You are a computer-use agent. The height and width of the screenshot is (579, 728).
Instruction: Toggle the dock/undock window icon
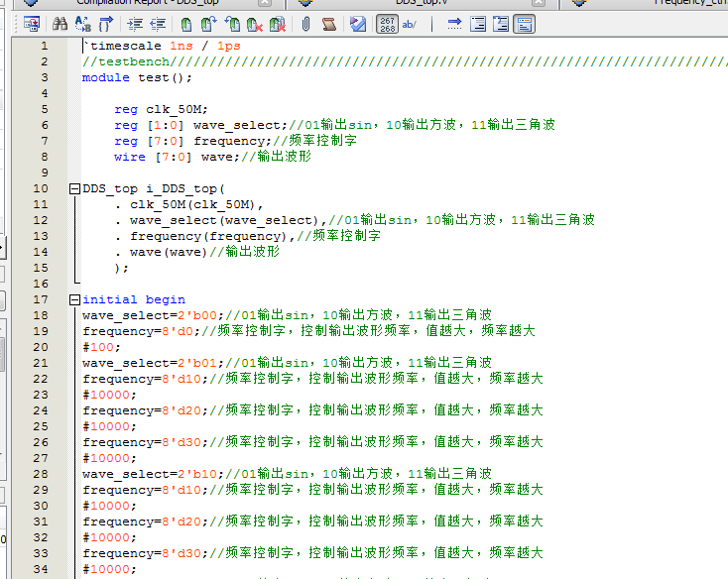(x=32, y=24)
